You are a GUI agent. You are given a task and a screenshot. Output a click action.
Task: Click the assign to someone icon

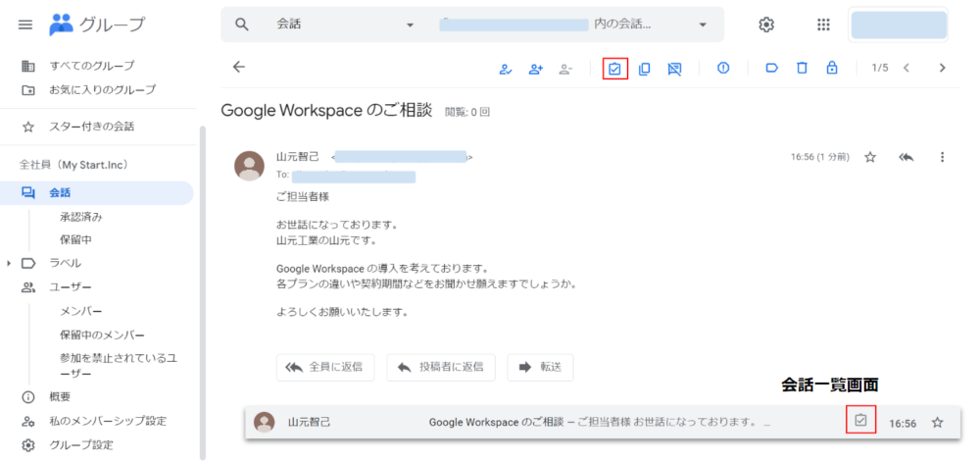pos(536,69)
